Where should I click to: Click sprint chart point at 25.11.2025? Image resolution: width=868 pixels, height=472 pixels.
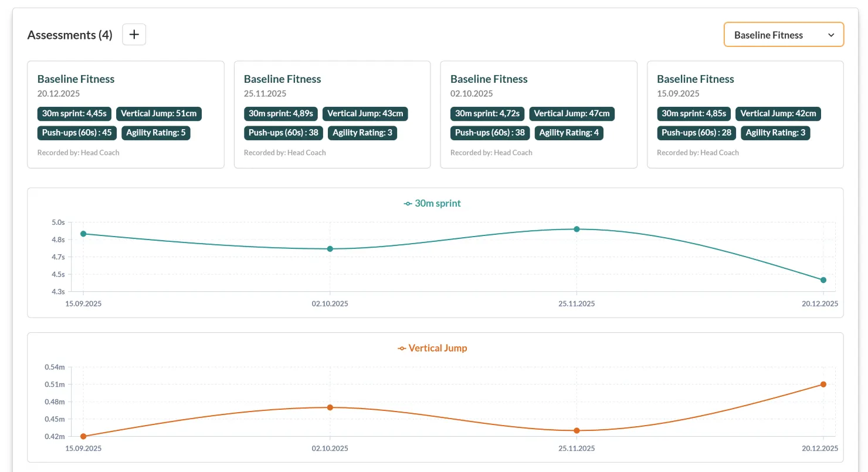(x=577, y=229)
